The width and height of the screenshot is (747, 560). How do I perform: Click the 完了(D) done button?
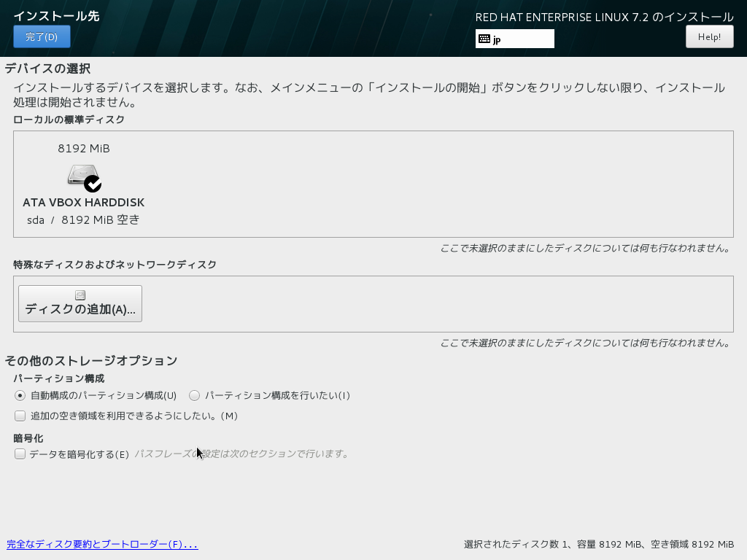[42, 36]
